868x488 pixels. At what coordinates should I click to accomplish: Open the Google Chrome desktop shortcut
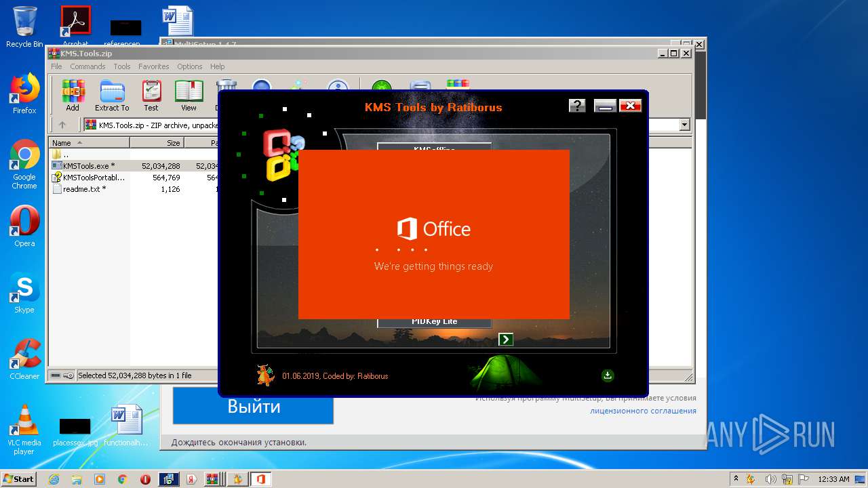24,165
